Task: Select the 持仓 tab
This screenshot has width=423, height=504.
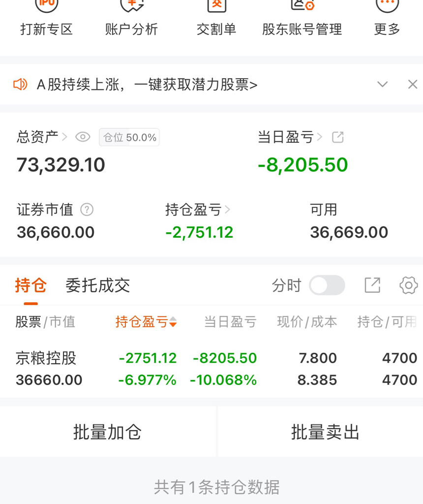Action: pyautogui.click(x=30, y=285)
